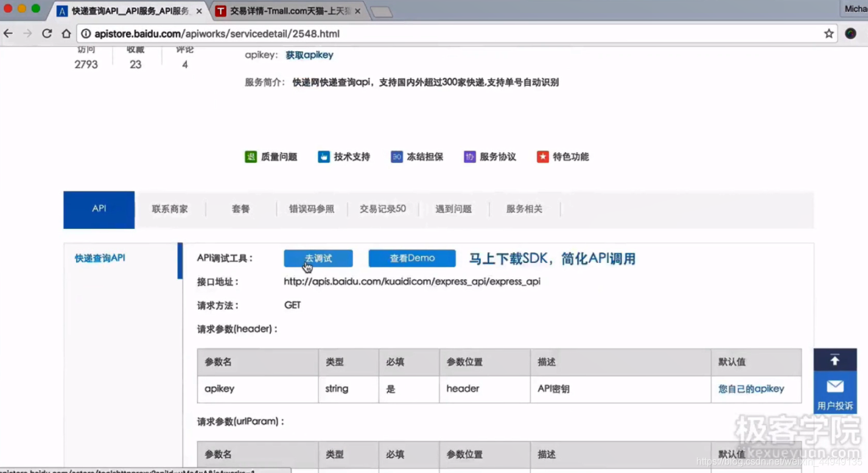The width and height of the screenshot is (868, 473).
Task: Bookmark this page with the star icon
Action: 828,34
